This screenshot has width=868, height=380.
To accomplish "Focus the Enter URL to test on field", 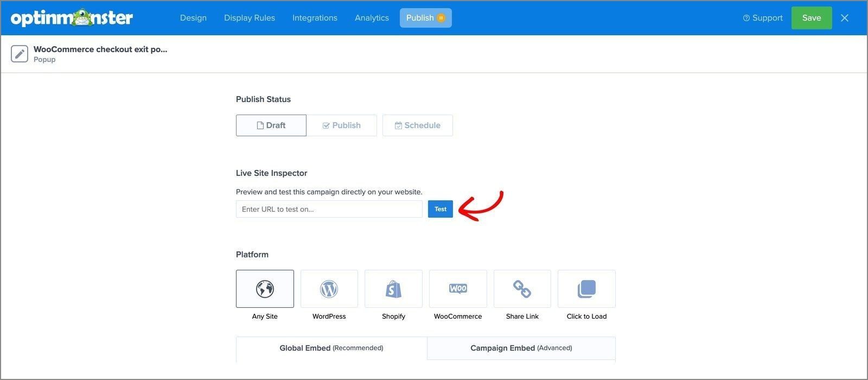I will click(x=329, y=209).
